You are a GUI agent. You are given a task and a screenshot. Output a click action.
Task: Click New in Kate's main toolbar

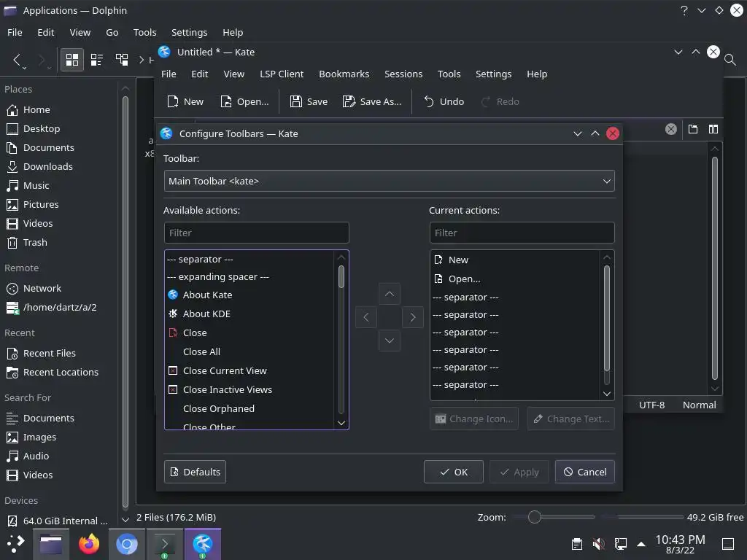(x=185, y=101)
